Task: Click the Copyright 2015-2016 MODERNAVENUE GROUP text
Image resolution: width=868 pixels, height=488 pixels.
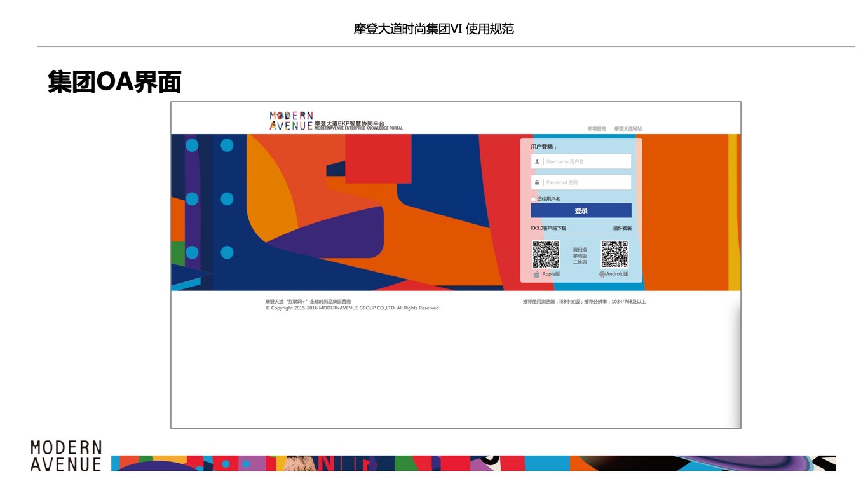Action: pos(352,308)
